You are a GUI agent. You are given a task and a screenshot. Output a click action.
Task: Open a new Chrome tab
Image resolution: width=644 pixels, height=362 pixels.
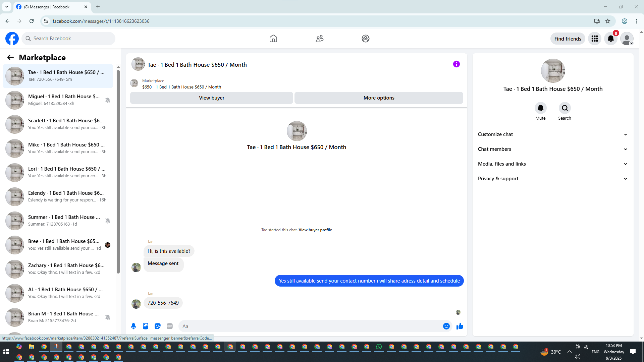tap(98, 7)
